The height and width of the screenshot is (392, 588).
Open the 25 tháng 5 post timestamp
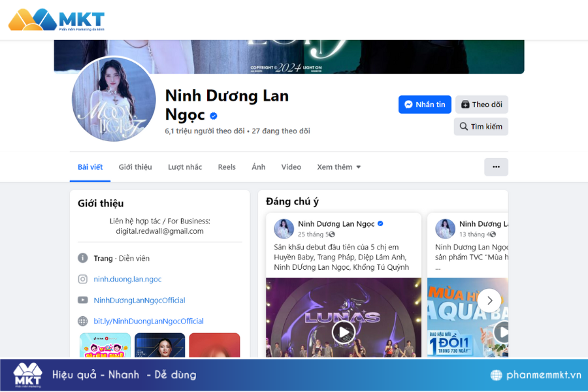[x=313, y=235]
